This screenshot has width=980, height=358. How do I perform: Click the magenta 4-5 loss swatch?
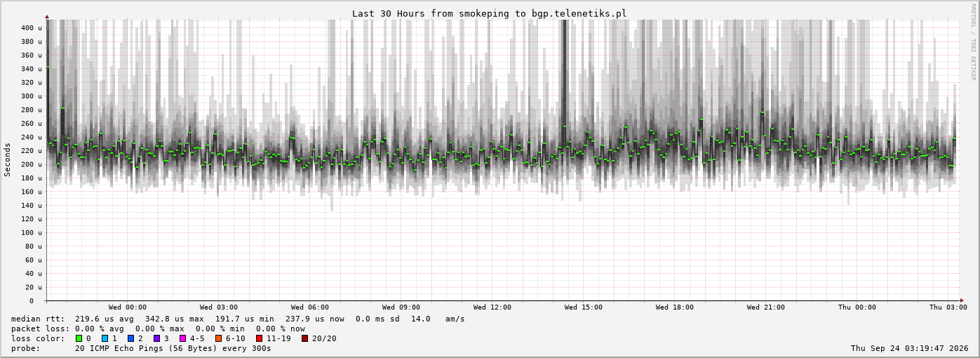[x=182, y=338]
